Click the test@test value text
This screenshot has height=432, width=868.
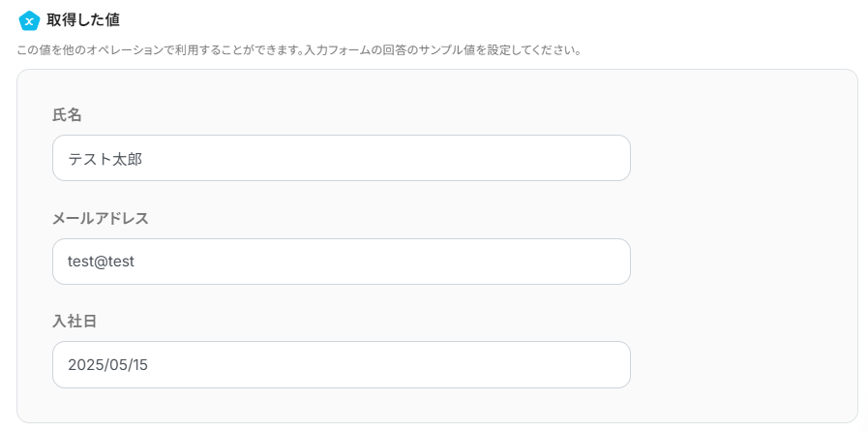(x=100, y=262)
